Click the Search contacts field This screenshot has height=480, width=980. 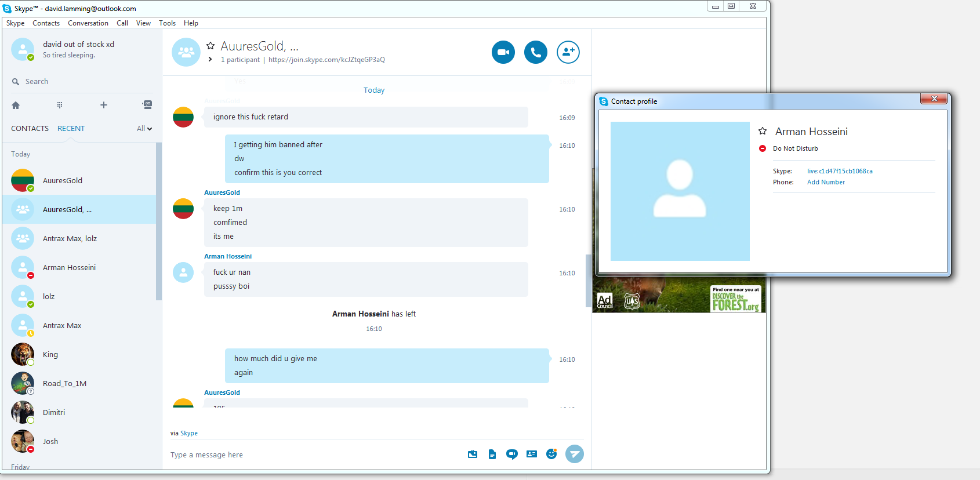(82, 82)
